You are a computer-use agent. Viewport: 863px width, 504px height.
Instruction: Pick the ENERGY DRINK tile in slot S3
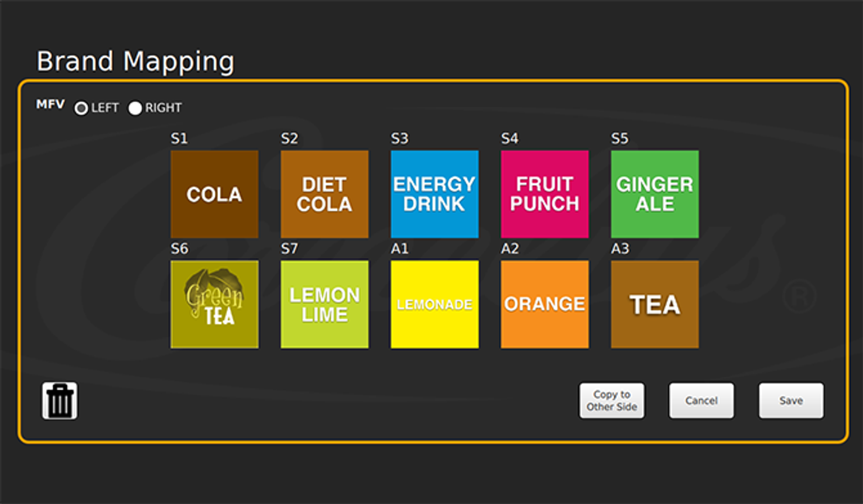coord(434,194)
